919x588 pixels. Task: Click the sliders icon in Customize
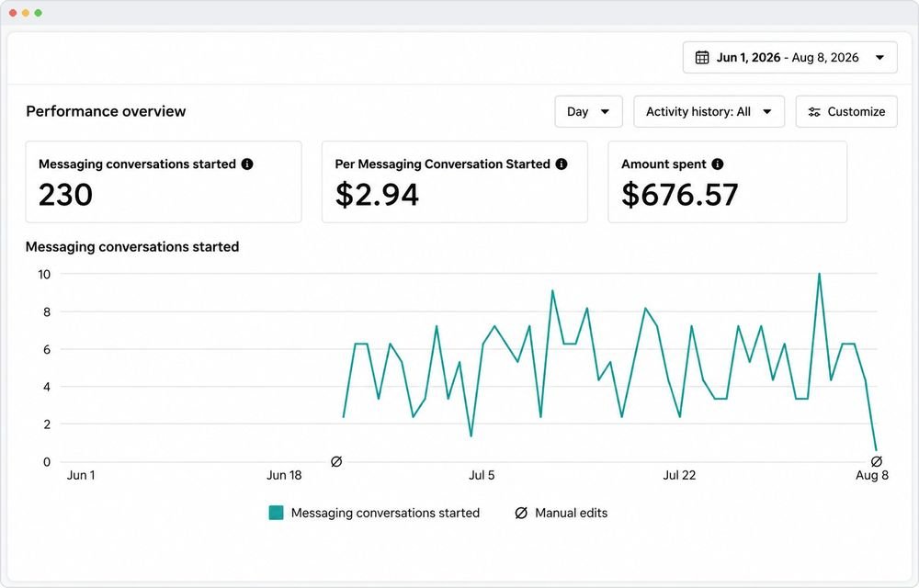[814, 112]
